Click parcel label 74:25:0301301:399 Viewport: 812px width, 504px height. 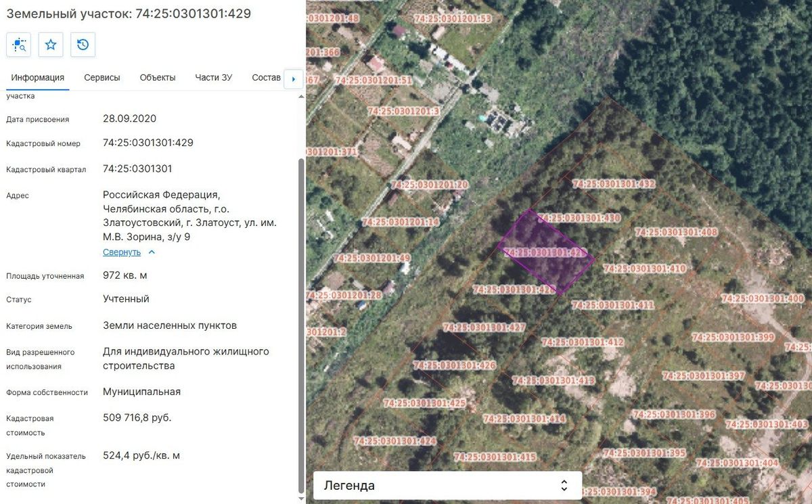pos(733,337)
